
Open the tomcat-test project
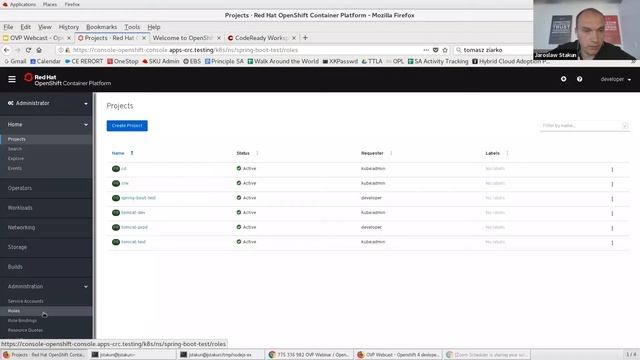pos(133,242)
